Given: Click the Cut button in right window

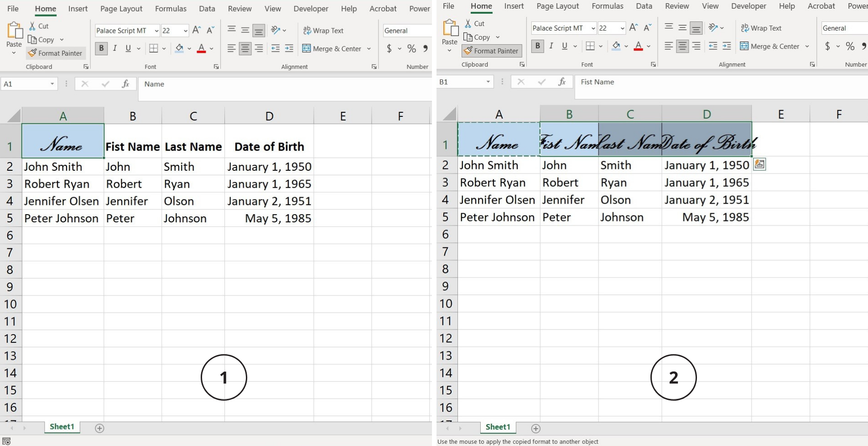Looking at the screenshot, I should pyautogui.click(x=475, y=23).
